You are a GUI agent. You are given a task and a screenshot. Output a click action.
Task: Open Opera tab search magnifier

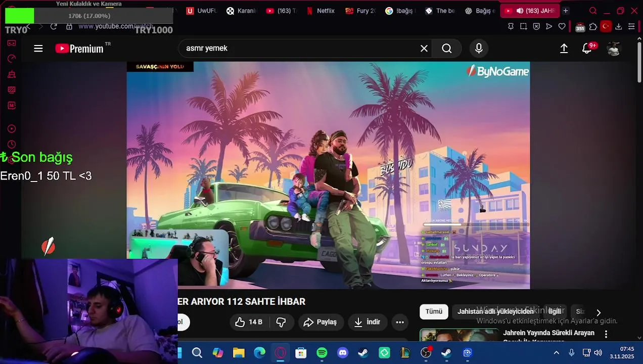[593, 11]
